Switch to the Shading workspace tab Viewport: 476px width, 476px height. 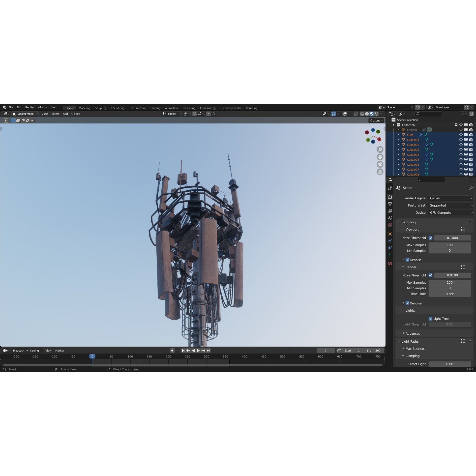pos(155,108)
